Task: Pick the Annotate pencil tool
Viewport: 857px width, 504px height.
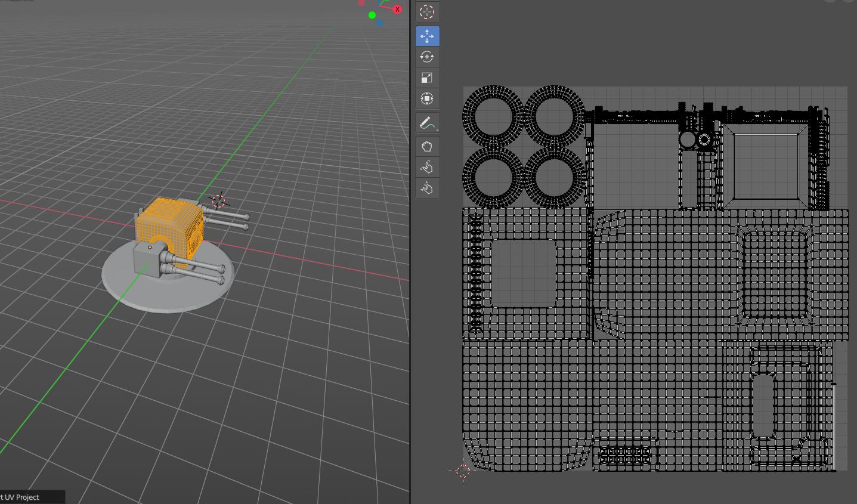Action: click(x=427, y=123)
